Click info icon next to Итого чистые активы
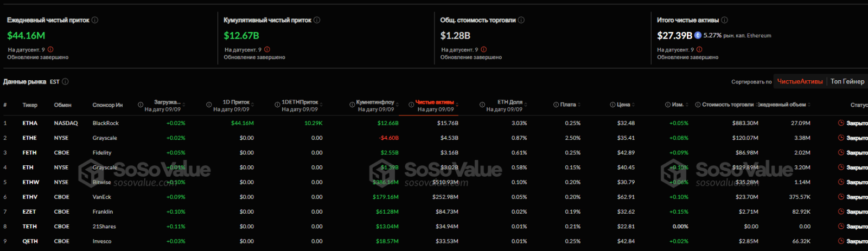 click(724, 20)
